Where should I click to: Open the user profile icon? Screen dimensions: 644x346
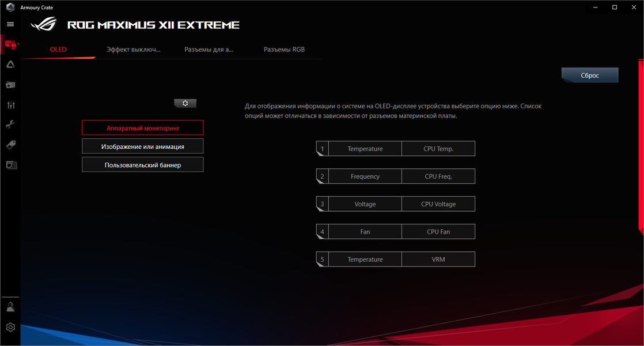coord(11,307)
